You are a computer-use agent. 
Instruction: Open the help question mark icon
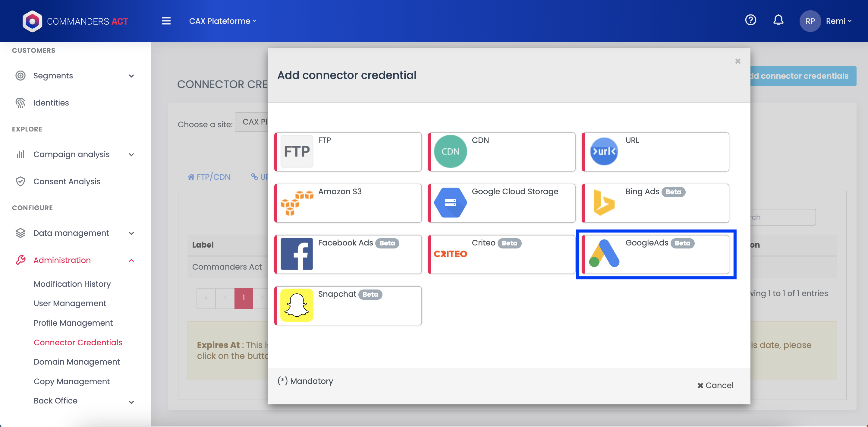[750, 21]
